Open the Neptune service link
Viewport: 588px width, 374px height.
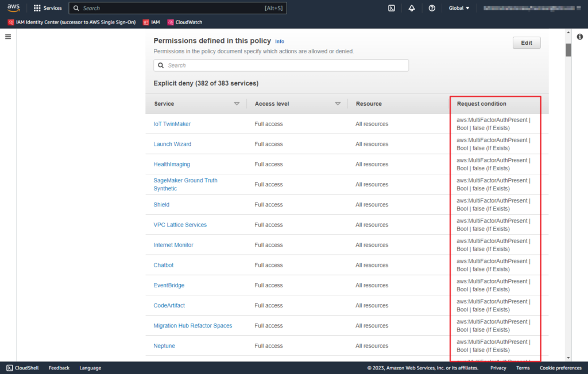[164, 346]
